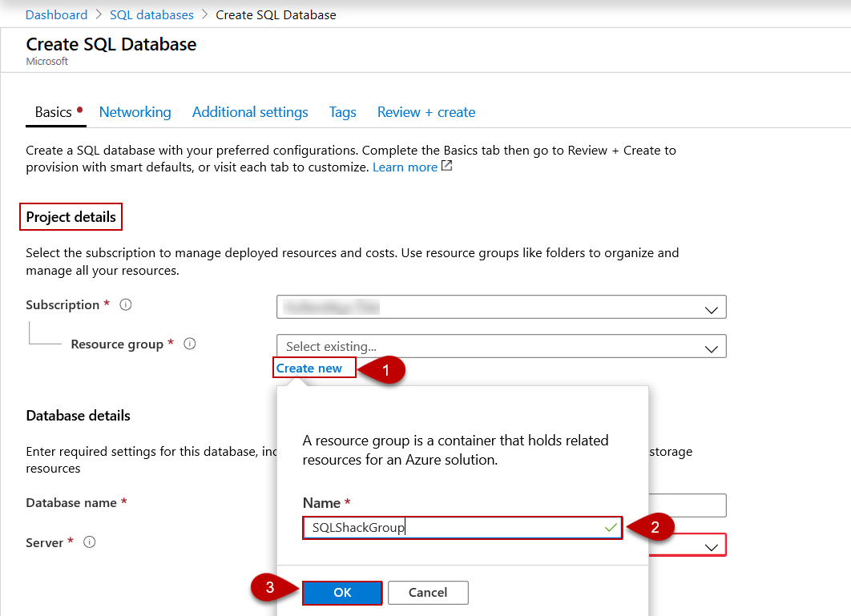Click the Database name input field

[x=686, y=505]
